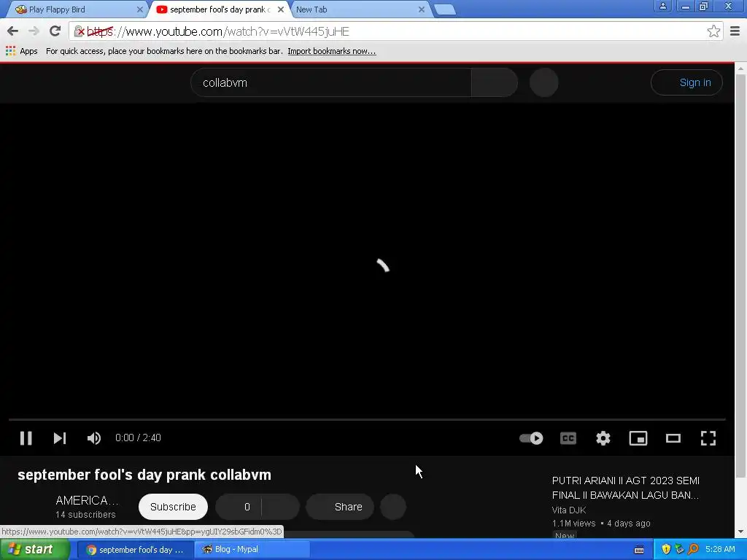
Task: Pause the video with the pause button
Action: (x=26, y=438)
